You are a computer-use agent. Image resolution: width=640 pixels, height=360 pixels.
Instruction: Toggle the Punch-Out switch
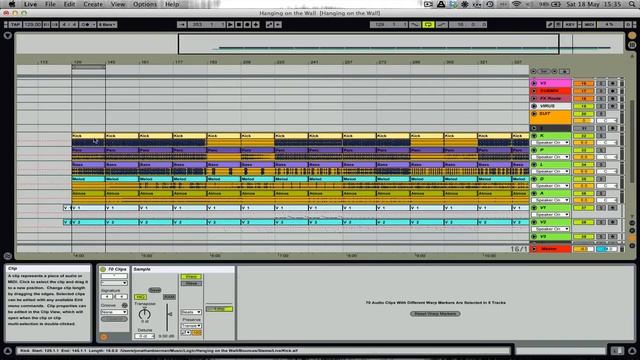tap(442, 24)
